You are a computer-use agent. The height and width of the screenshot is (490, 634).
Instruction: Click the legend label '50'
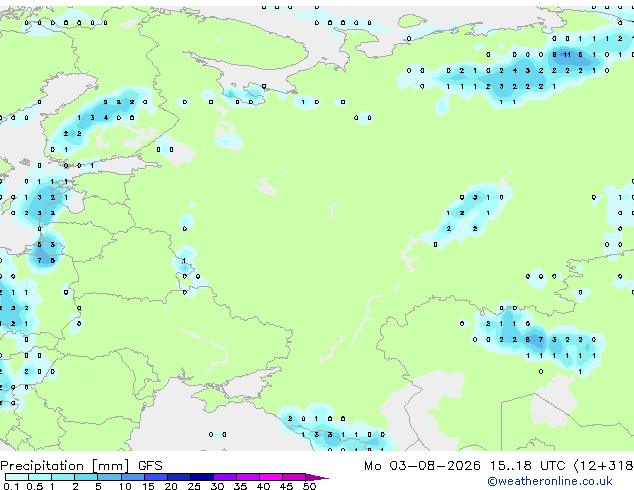(309, 486)
